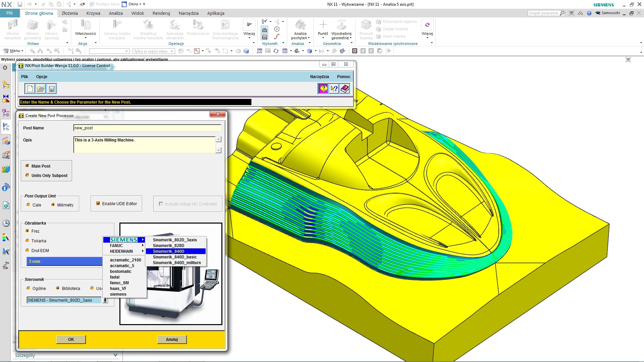
Task: Toggle the Enable UDE Editor checkbox
Action: point(98,203)
